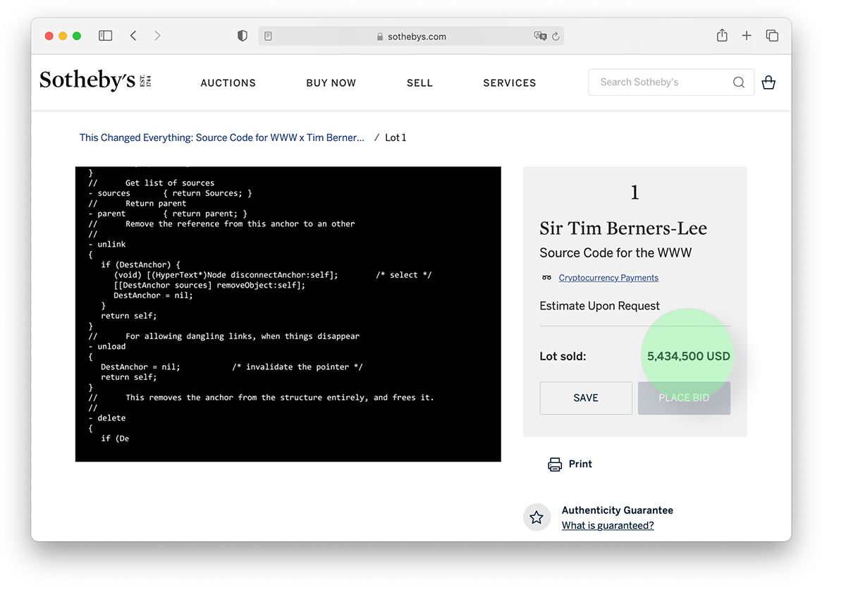Image resolution: width=846 pixels, height=616 pixels.
Task: Click the star Authenticity Guarantee icon
Action: pos(537,517)
